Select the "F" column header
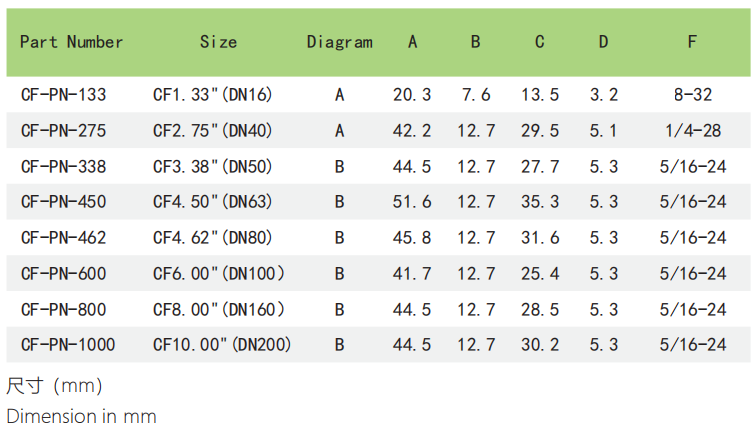Screen dimensions: 756x436 click(x=692, y=42)
